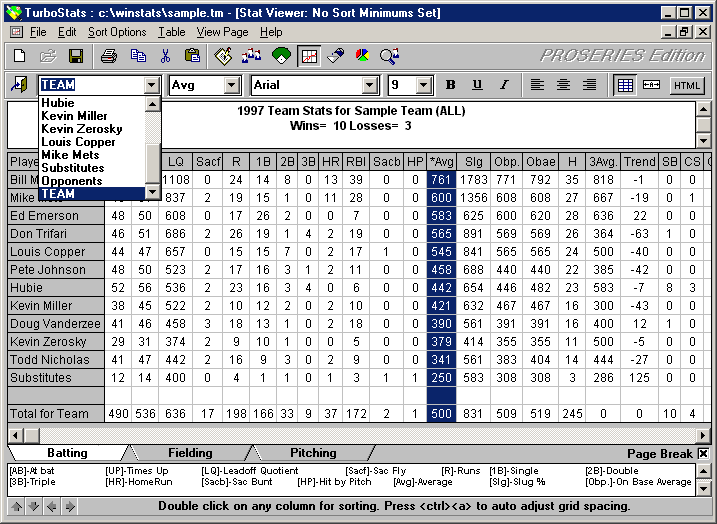717x524 pixels.
Task: Open the Help menu
Action: [271, 32]
